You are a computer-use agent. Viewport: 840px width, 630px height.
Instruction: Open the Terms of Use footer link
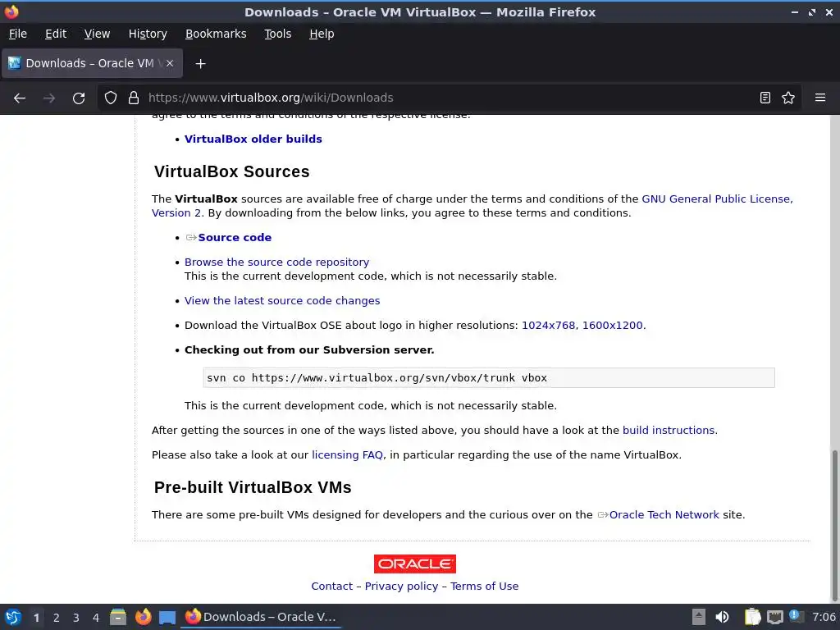pos(484,586)
